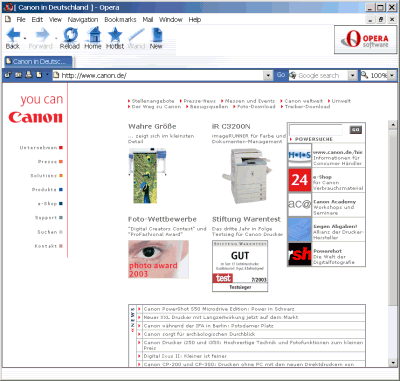Screen dimensions: 400x381
Task: Click the print icon in address bar
Action: [29, 75]
